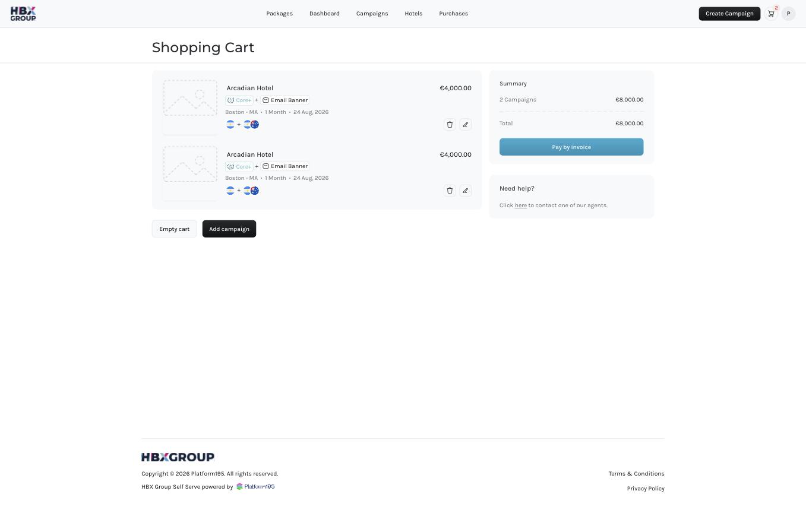The image size is (806, 532).
Task: Open Terms & Conditions link
Action: (x=636, y=474)
